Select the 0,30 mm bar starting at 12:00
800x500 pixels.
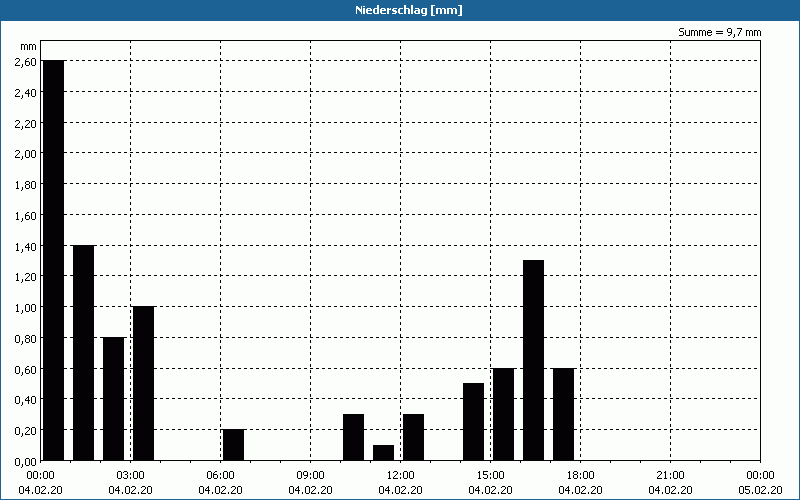click(413, 437)
